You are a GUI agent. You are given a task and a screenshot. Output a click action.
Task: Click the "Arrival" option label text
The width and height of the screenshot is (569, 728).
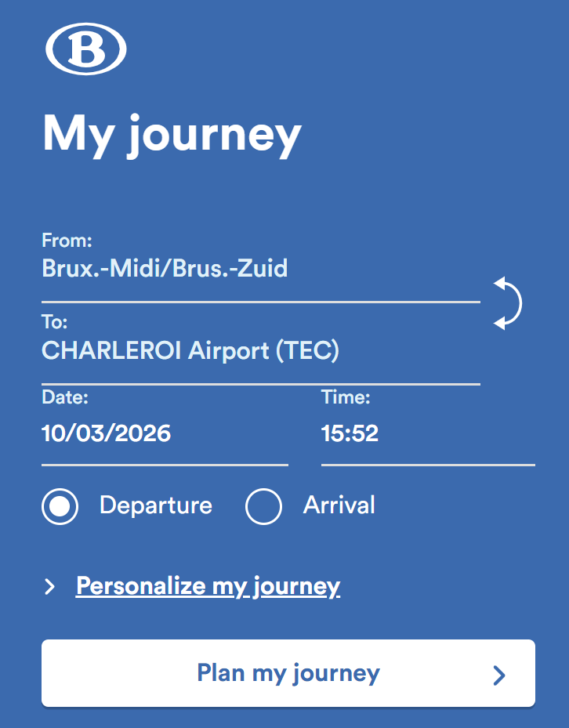tap(339, 505)
